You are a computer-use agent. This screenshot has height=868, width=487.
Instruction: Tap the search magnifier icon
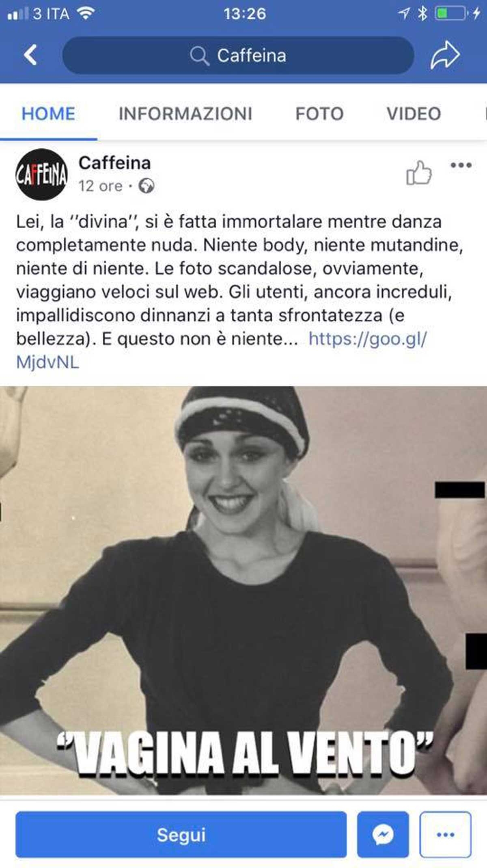tap(199, 56)
